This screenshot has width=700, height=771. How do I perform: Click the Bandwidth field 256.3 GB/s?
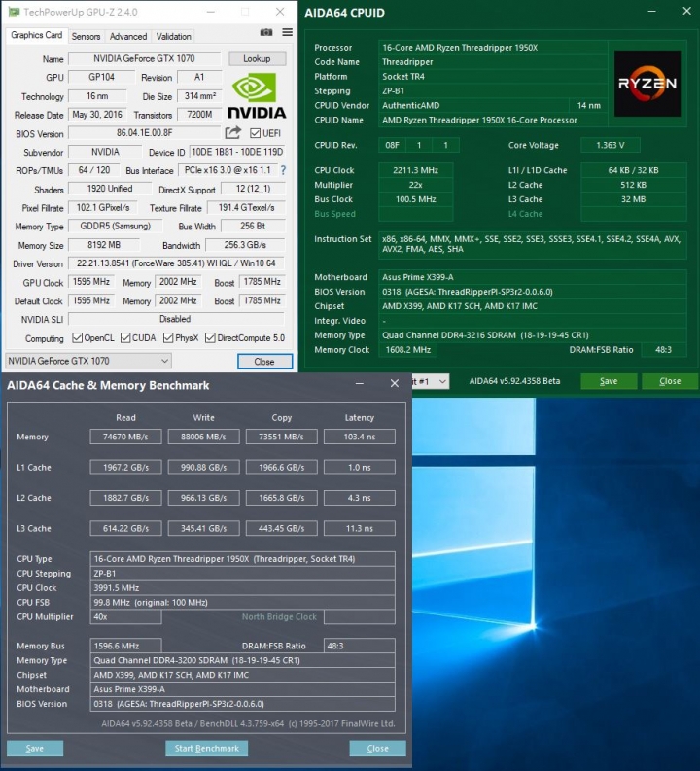click(x=245, y=245)
